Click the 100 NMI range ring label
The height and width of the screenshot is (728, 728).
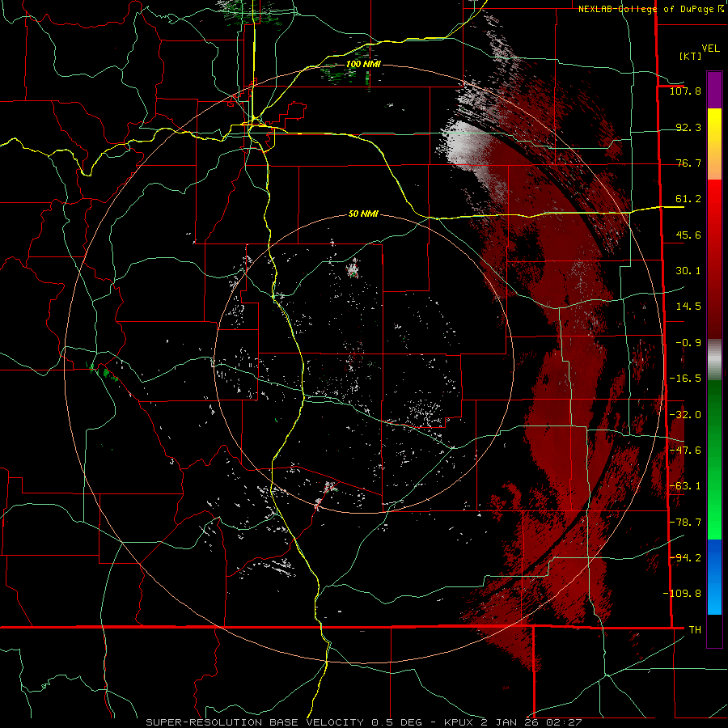(x=363, y=64)
